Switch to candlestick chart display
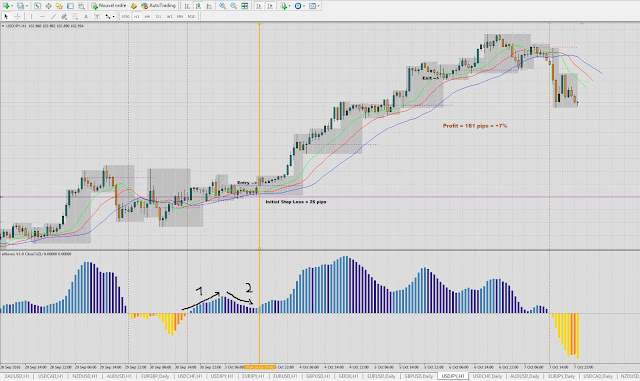640x381 pixels. tap(198, 6)
